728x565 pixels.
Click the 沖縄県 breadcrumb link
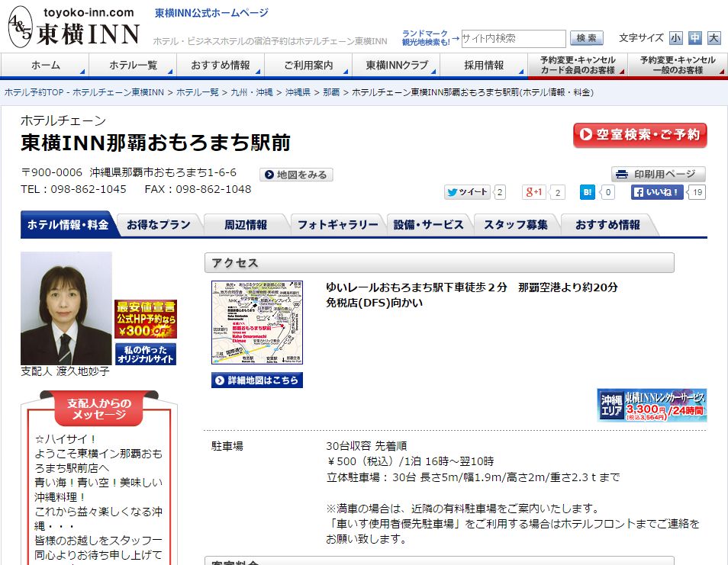tap(298, 92)
